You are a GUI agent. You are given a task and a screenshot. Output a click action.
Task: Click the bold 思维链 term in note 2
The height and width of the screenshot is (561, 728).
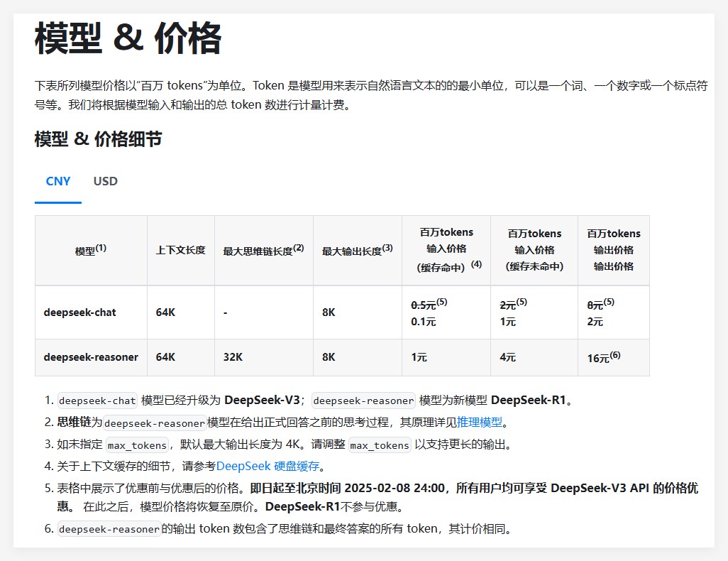(x=74, y=422)
